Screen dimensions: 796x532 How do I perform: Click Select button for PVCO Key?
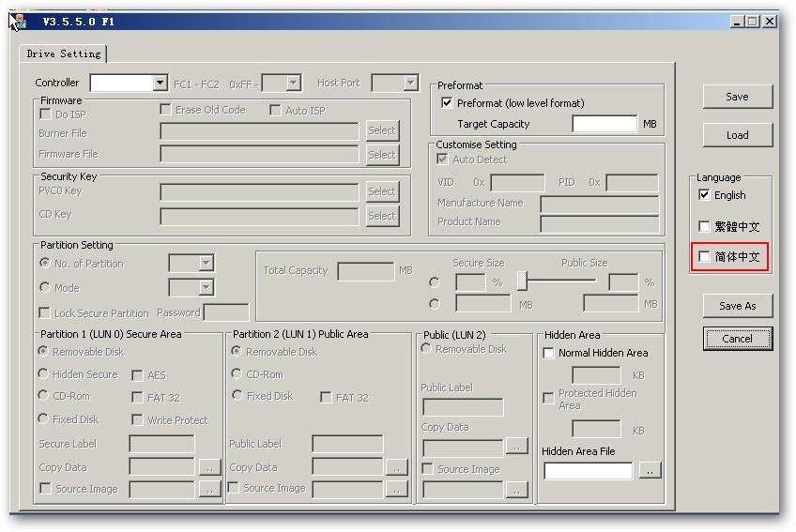click(382, 192)
